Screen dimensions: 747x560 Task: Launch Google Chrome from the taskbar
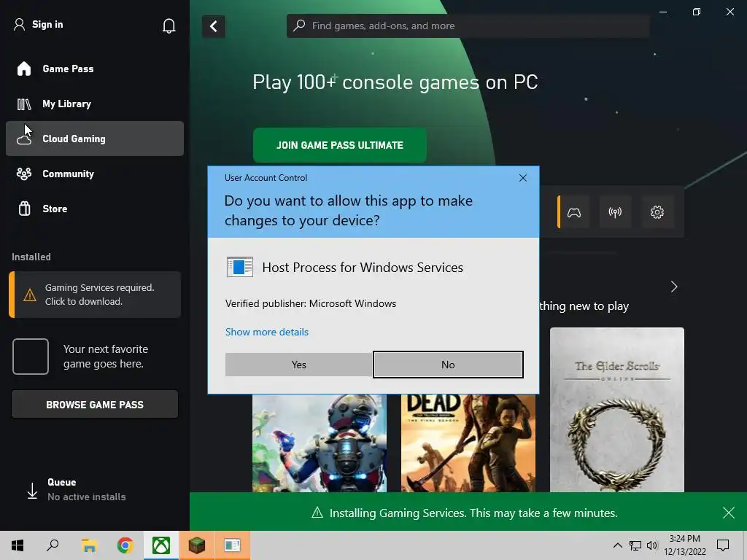125,545
